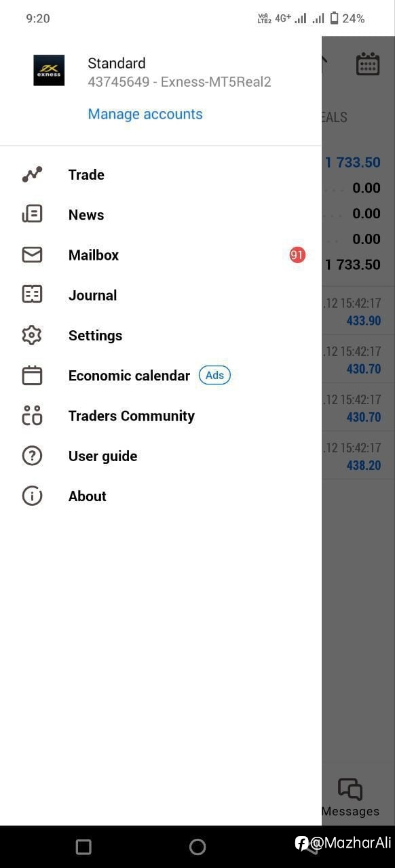Viewport: 395px width, 868px height.
Task: Open the Journal book icon
Action: coord(32,294)
